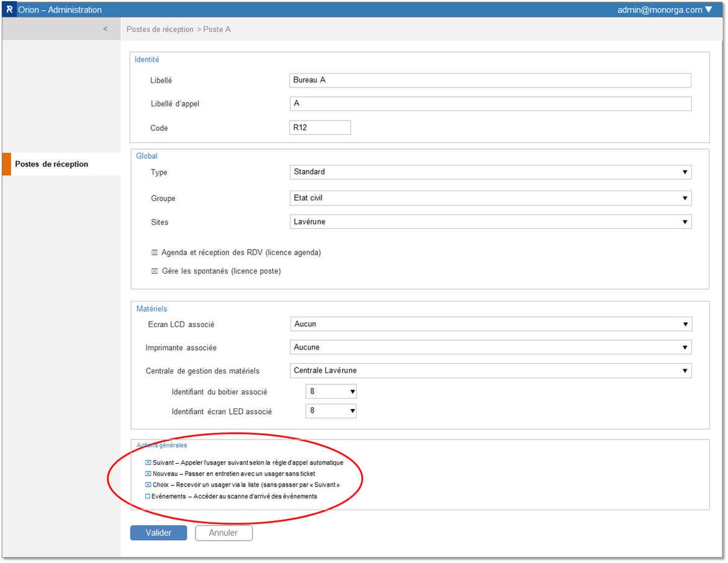Screen dimensions: 728x563
Task: Toggle Gère les spontanés checkbox
Action: tap(155, 271)
